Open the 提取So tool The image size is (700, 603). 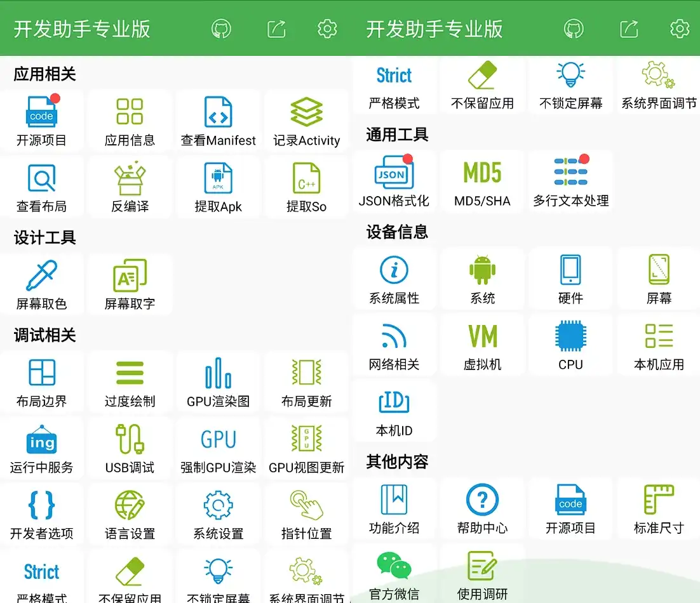point(307,187)
